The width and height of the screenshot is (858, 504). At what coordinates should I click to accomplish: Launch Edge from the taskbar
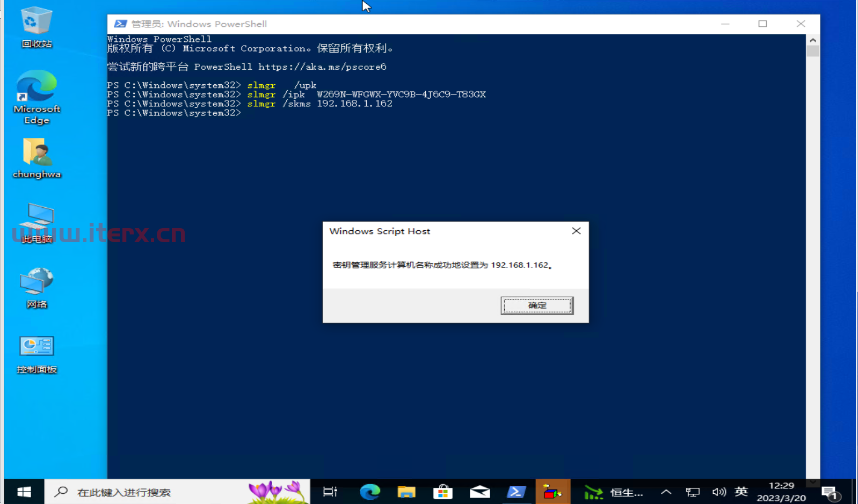tap(370, 492)
